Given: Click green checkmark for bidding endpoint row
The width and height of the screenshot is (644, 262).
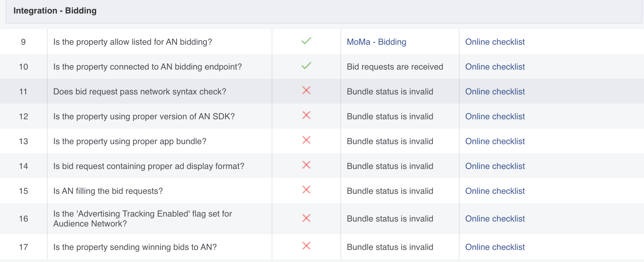Looking at the screenshot, I should (x=306, y=66).
